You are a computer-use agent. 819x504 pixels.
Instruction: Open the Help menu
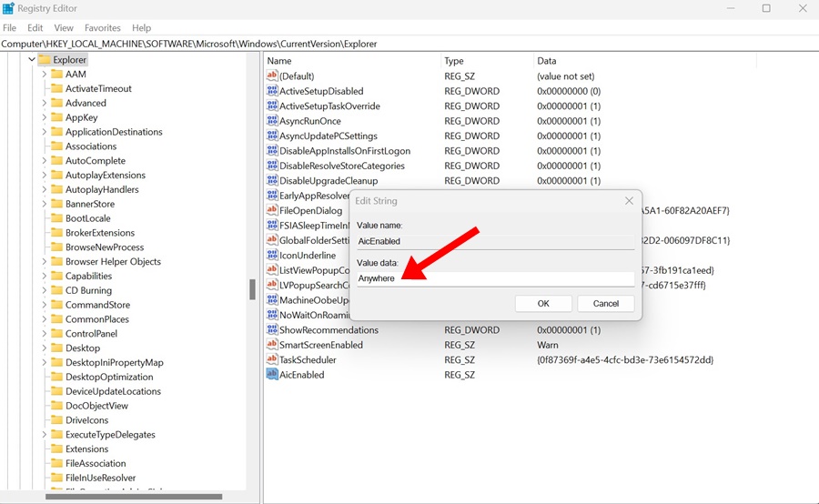(x=141, y=27)
